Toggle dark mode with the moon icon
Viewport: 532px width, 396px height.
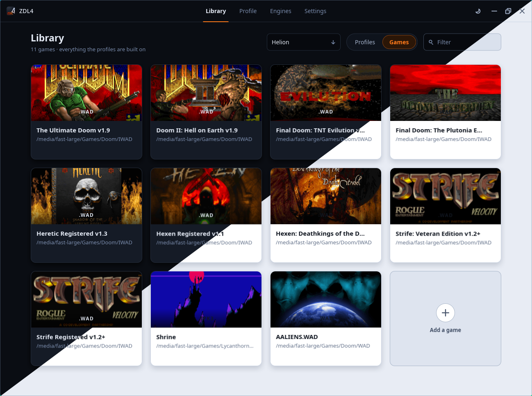[x=478, y=11]
